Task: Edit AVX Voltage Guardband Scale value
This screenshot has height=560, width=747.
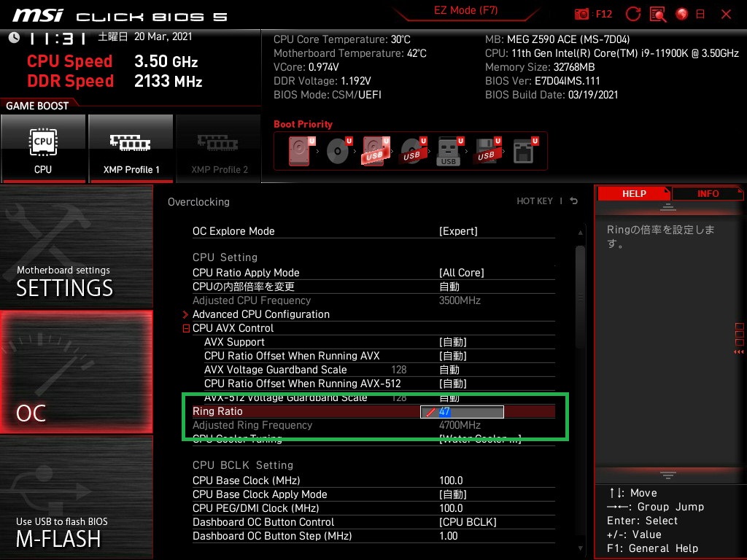Action: [x=449, y=370]
